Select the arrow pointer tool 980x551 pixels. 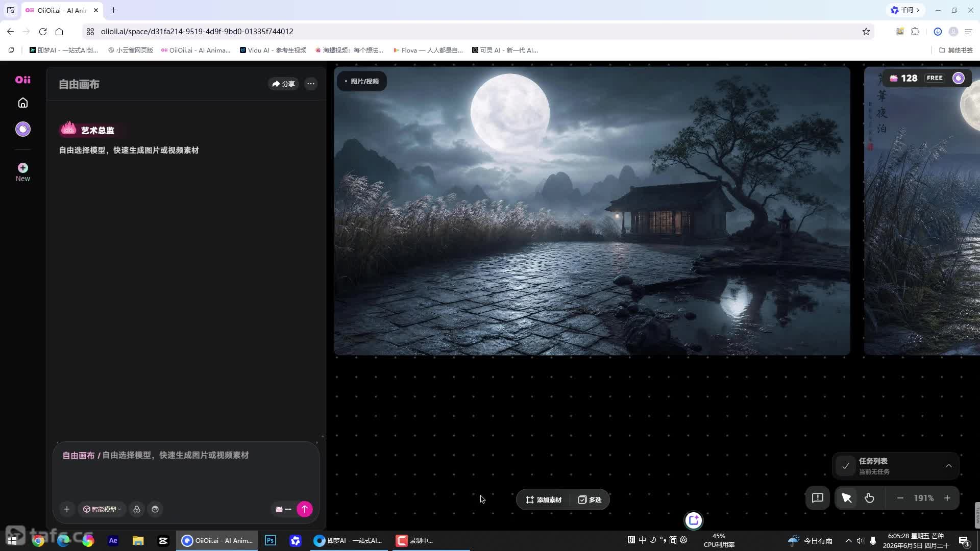tap(847, 498)
